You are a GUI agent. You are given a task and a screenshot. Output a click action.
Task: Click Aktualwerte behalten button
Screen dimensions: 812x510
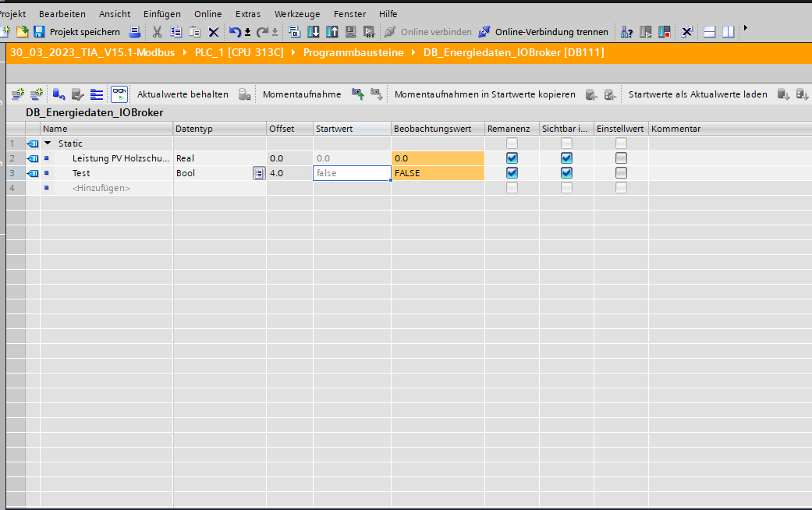point(183,94)
